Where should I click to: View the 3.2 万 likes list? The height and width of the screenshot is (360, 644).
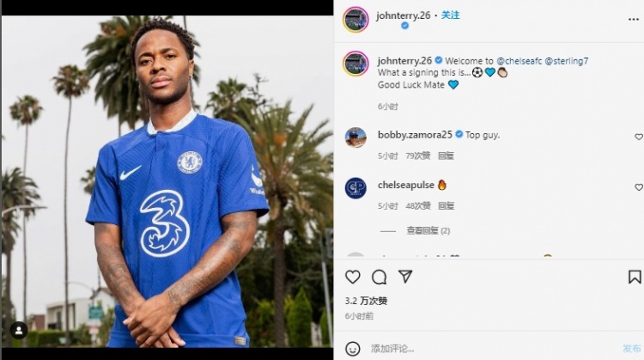click(366, 301)
